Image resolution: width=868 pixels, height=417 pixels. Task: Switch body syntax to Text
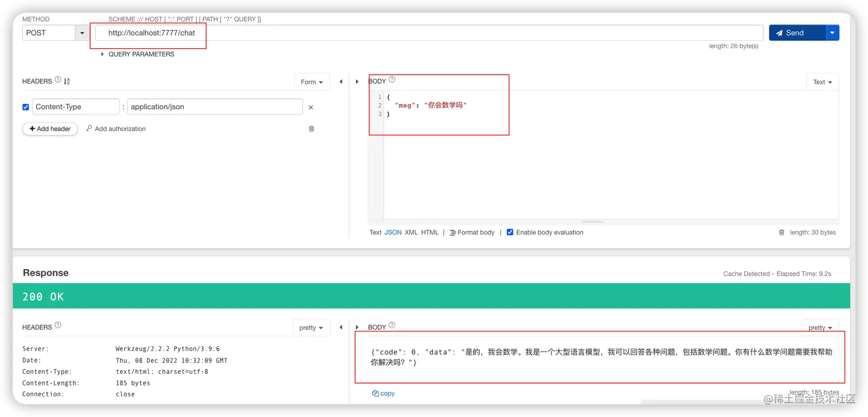point(375,233)
